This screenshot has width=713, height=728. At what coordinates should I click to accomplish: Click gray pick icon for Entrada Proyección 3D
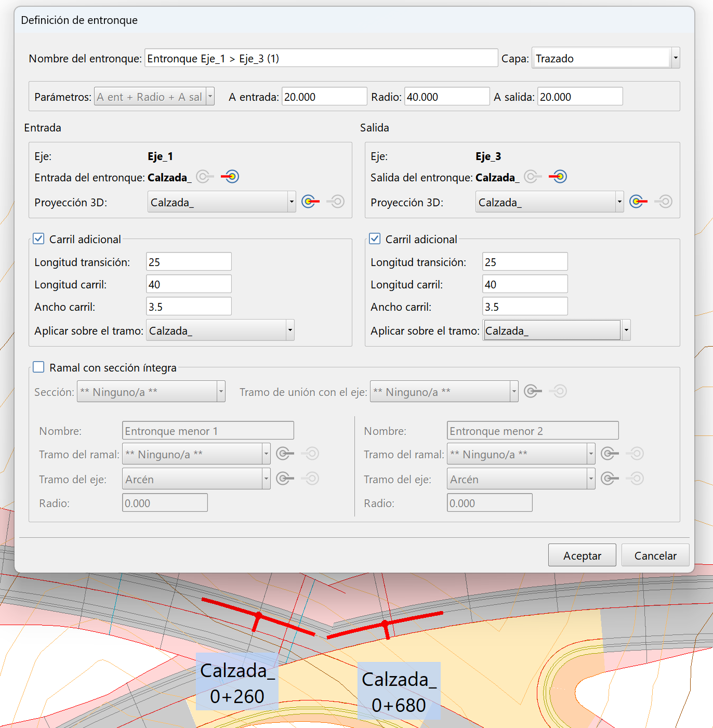click(336, 202)
